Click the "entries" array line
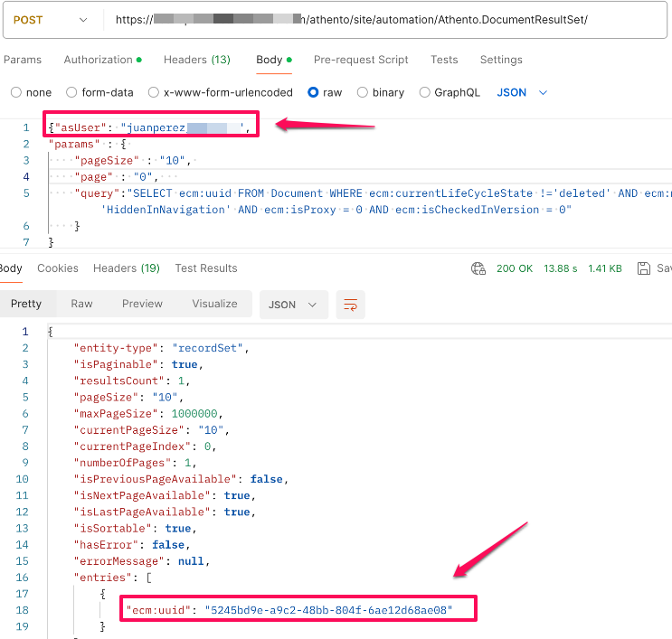The image size is (672, 639). pos(113,578)
